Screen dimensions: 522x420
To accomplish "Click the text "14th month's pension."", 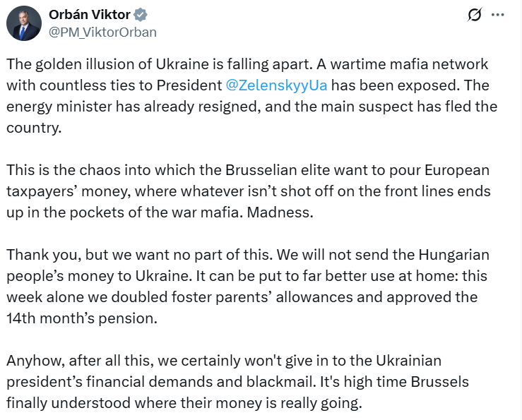I will [81, 318].
